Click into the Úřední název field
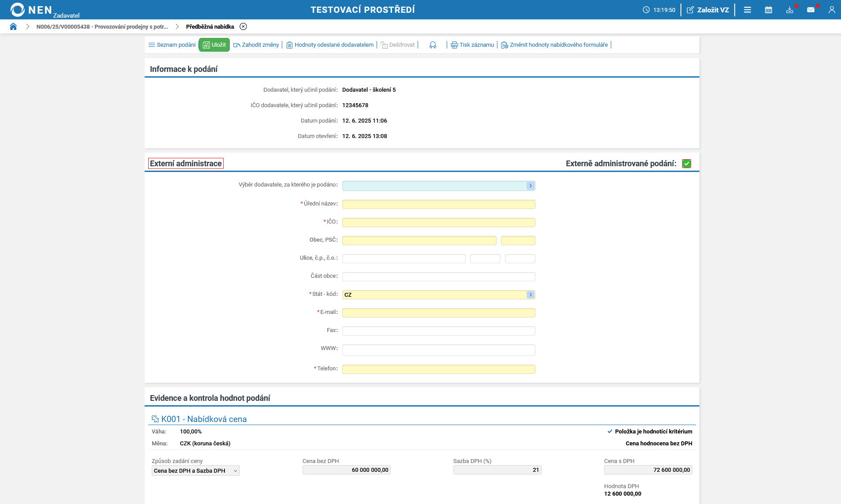This screenshot has height=504, width=841. point(438,204)
